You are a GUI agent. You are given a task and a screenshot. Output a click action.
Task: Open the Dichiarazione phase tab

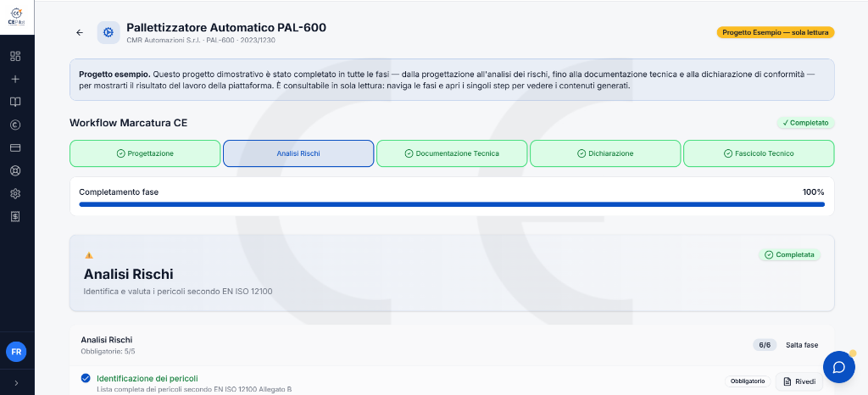click(605, 153)
